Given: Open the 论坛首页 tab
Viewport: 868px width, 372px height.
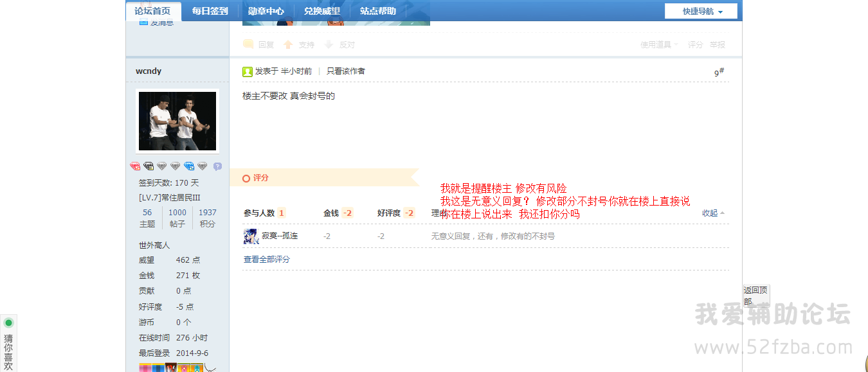Looking at the screenshot, I should 152,11.
